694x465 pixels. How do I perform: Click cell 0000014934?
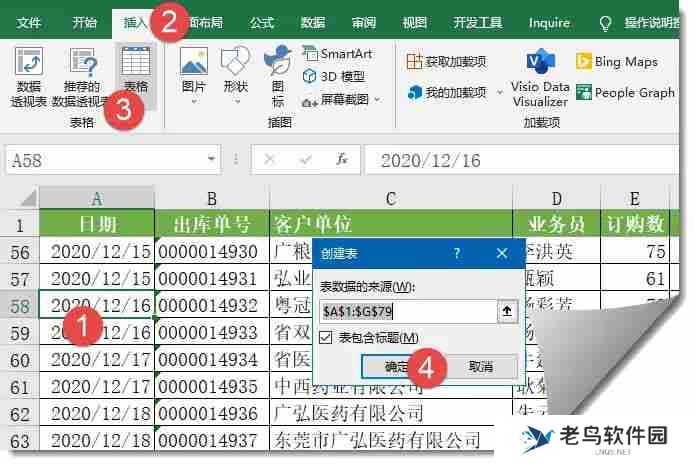[x=212, y=360]
